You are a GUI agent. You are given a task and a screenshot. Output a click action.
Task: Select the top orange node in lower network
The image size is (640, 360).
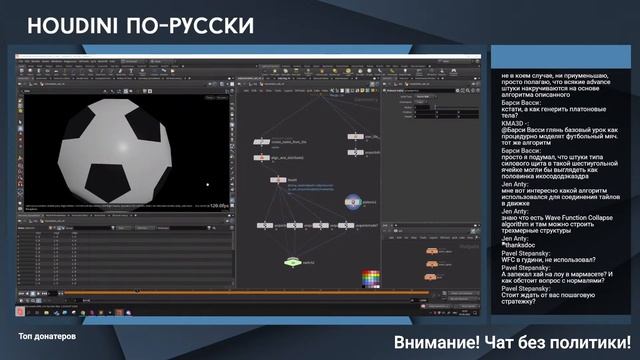coord(432,251)
